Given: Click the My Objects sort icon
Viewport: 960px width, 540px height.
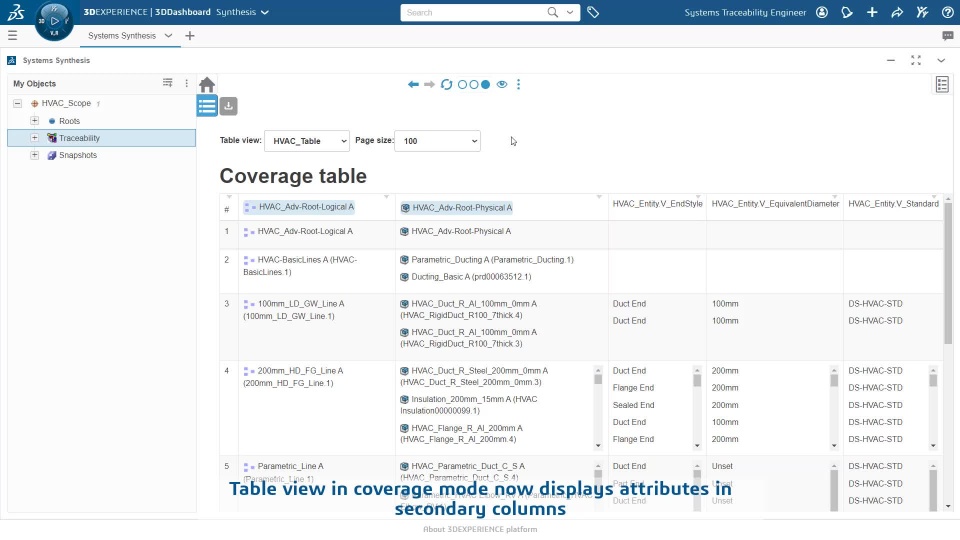Looking at the screenshot, I should pyautogui.click(x=167, y=83).
